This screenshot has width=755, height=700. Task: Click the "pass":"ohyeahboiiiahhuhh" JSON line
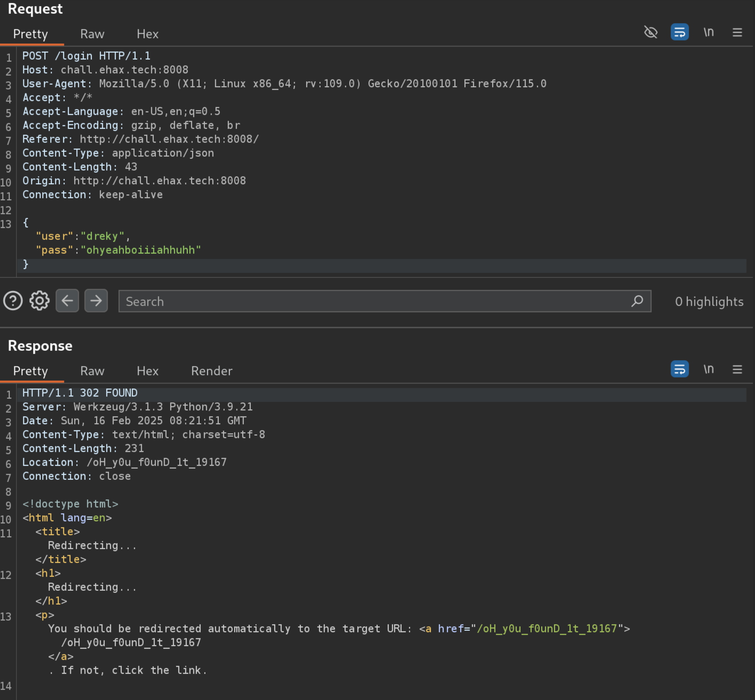click(x=118, y=250)
